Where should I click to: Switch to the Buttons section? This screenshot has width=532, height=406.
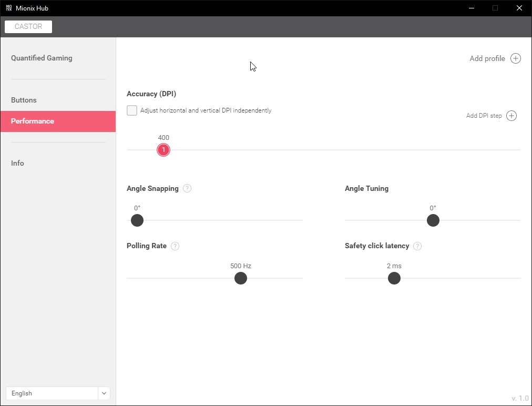pyautogui.click(x=24, y=100)
